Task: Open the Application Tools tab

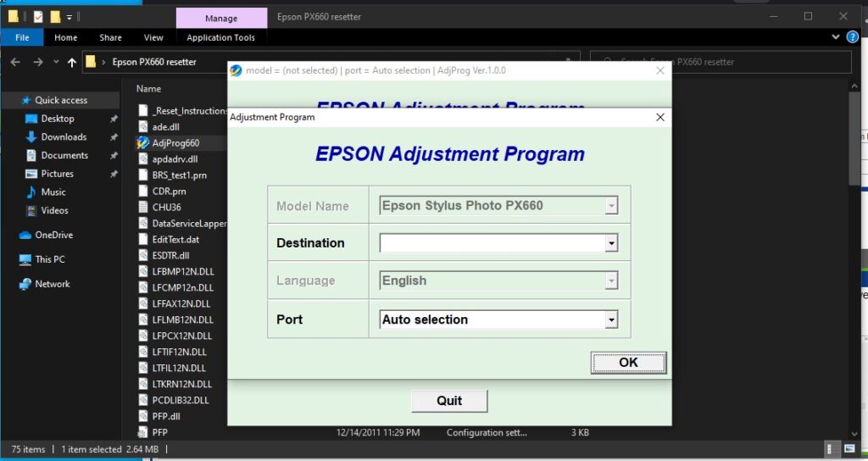Action: [221, 37]
